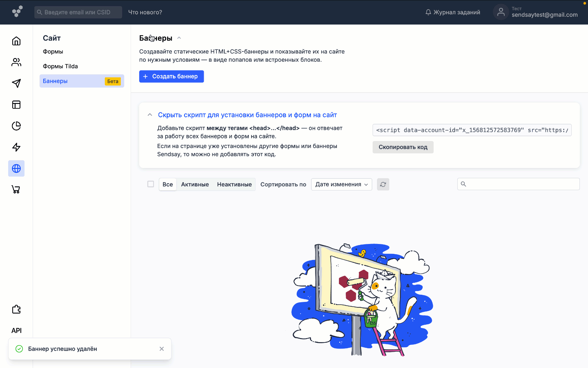The height and width of the screenshot is (368, 588).
Task: Click the refresh banners list icon
Action: (383, 184)
